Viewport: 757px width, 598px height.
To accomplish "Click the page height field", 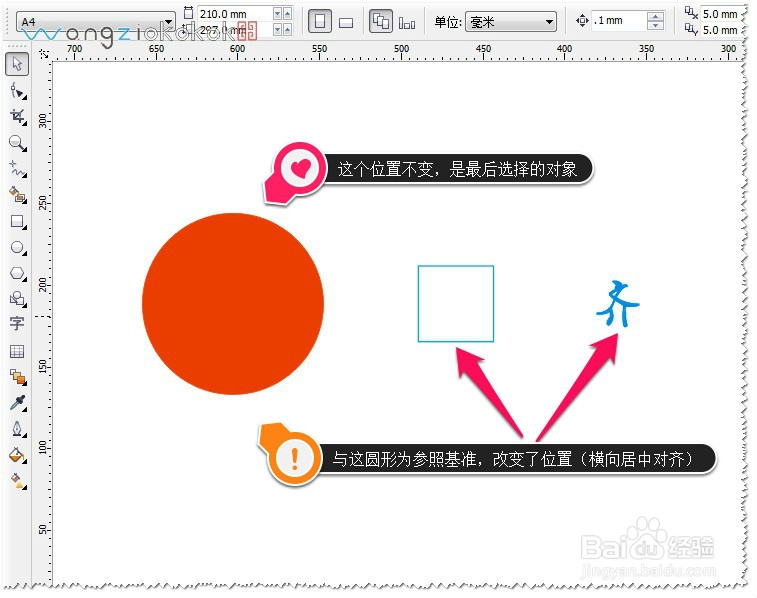I will click(234, 30).
